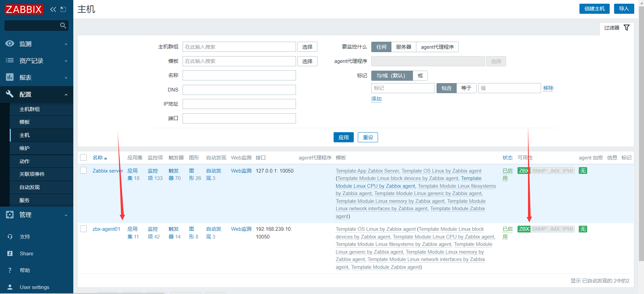The image size is (644, 294).
Task: Select 或 tag evaluation mode
Action: [420, 76]
